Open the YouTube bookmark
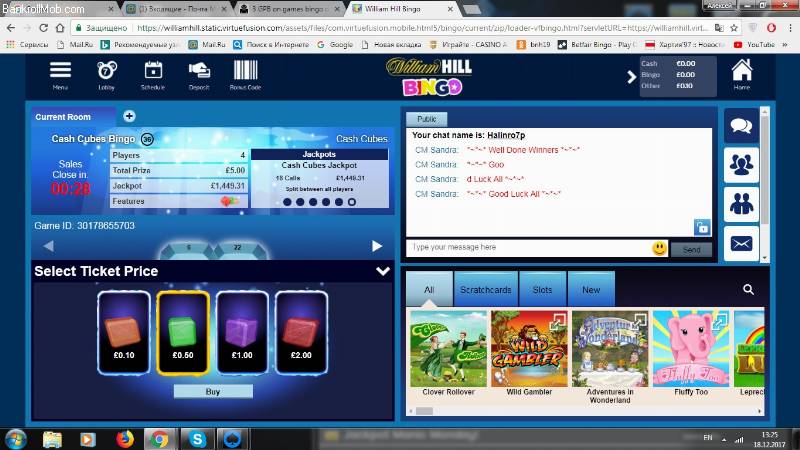Viewport: 800px width, 450px height. point(755,45)
